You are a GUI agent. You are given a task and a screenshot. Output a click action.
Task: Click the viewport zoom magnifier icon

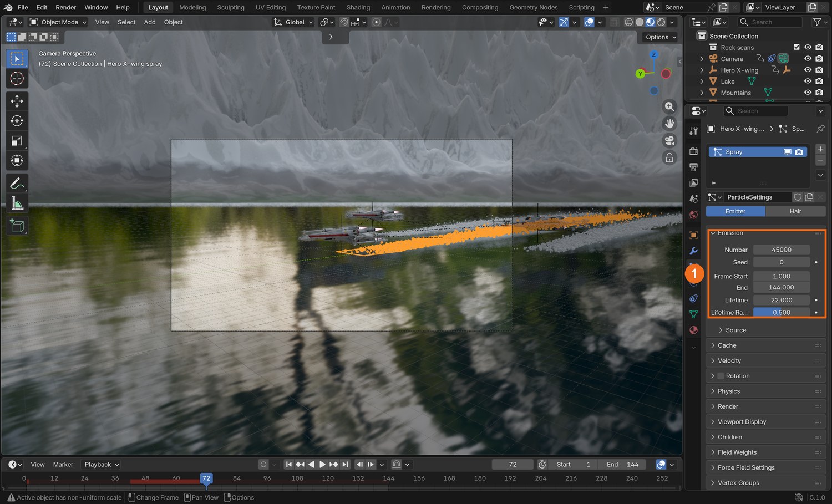pyautogui.click(x=669, y=106)
